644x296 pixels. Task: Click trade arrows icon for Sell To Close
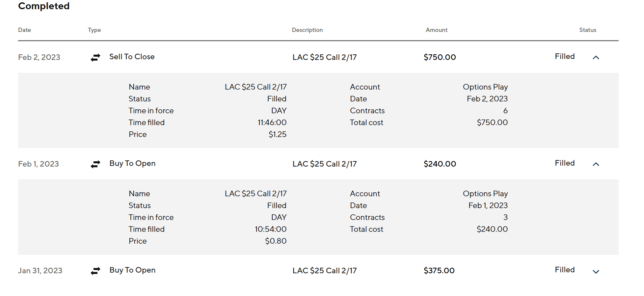click(x=95, y=58)
